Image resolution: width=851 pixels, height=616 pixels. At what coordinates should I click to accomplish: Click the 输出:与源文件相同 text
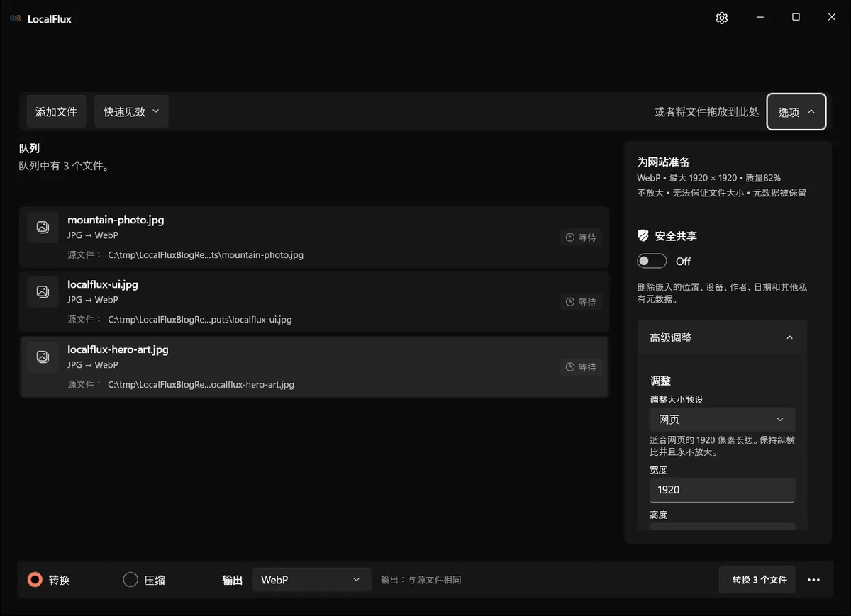tap(421, 580)
